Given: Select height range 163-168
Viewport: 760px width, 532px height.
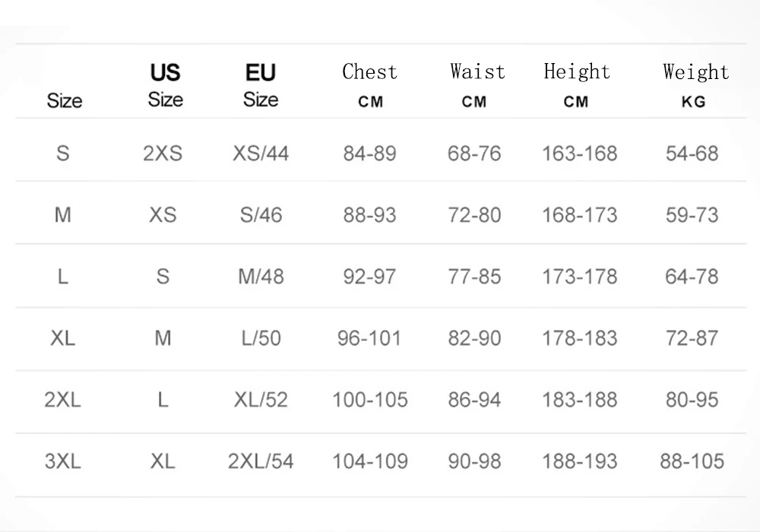Looking at the screenshot, I should (579, 154).
